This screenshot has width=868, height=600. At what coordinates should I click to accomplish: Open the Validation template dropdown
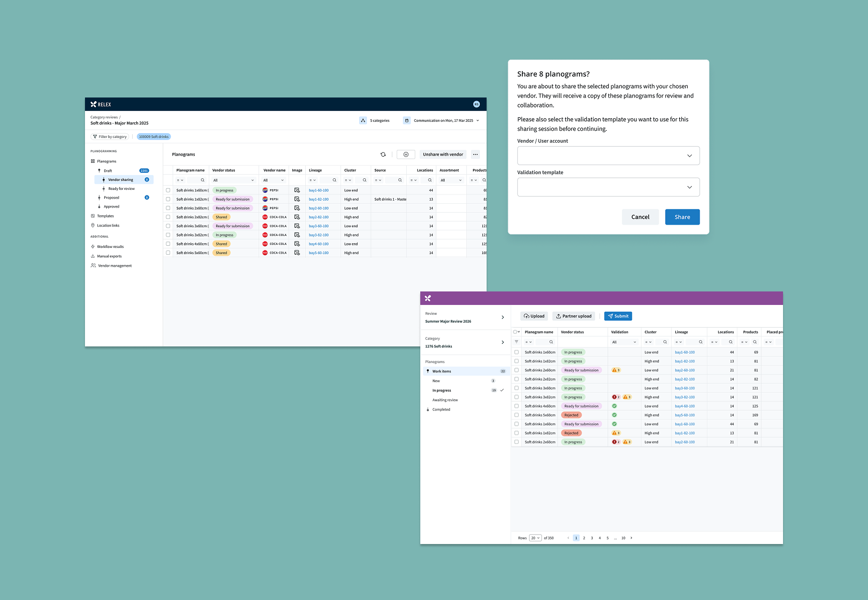608,187
